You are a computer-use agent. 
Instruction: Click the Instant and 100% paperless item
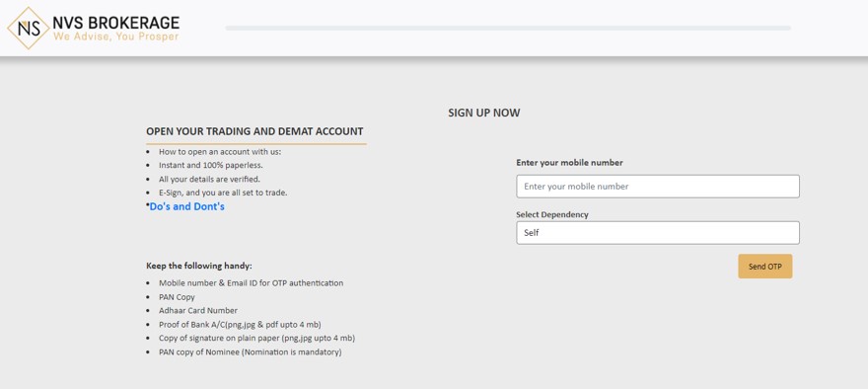coord(210,165)
